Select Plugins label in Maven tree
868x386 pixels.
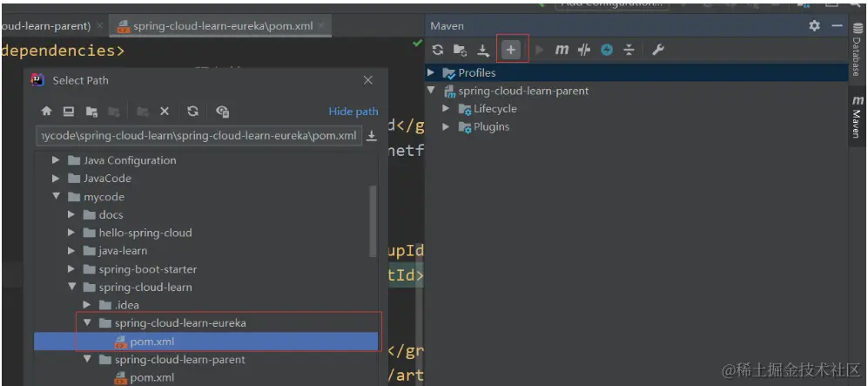tap(491, 127)
